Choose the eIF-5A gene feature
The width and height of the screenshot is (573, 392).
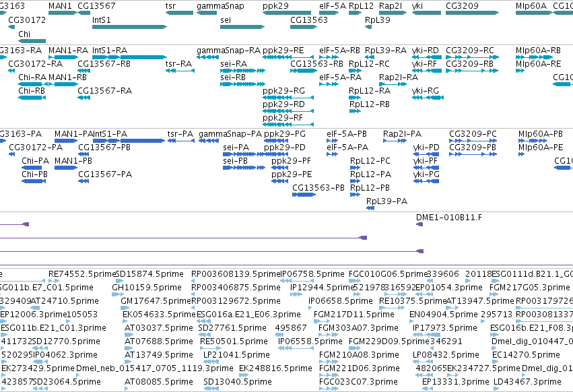tap(329, 13)
